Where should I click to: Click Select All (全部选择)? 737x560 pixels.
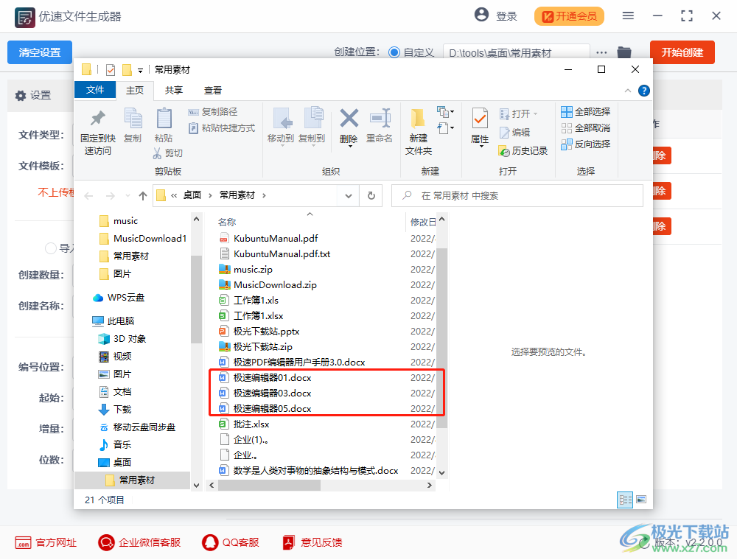click(x=586, y=112)
